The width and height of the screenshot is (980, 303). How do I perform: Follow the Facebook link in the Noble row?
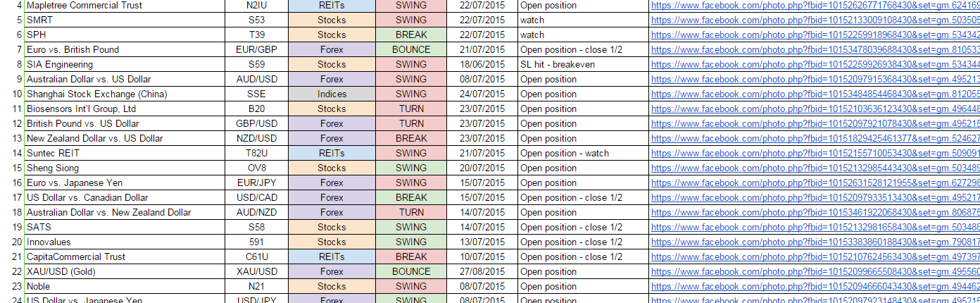click(x=815, y=286)
